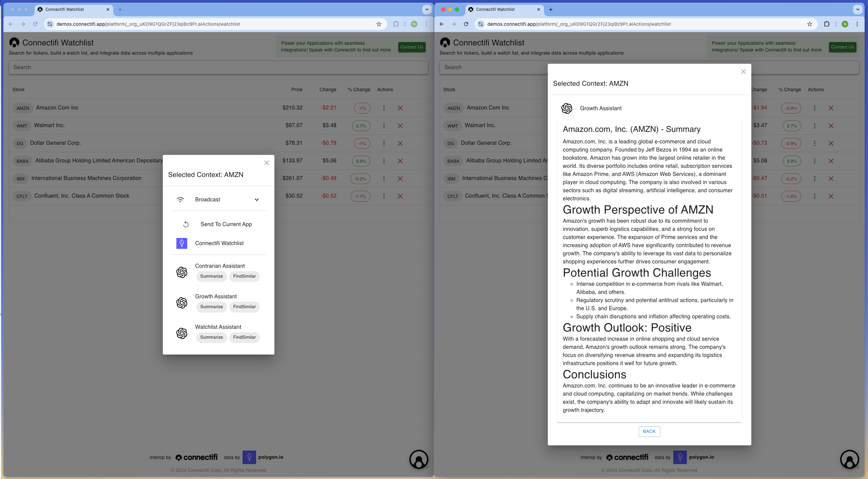The width and height of the screenshot is (868, 479).
Task: Remove Amazon row in right window
Action: click(831, 108)
